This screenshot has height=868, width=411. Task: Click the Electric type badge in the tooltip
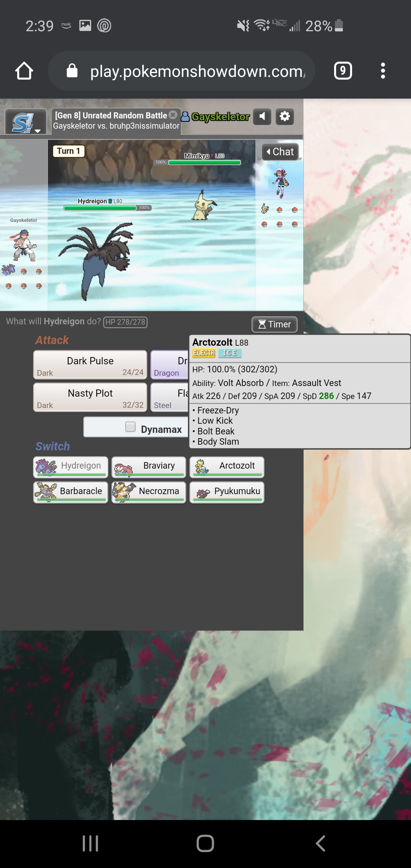point(204,353)
